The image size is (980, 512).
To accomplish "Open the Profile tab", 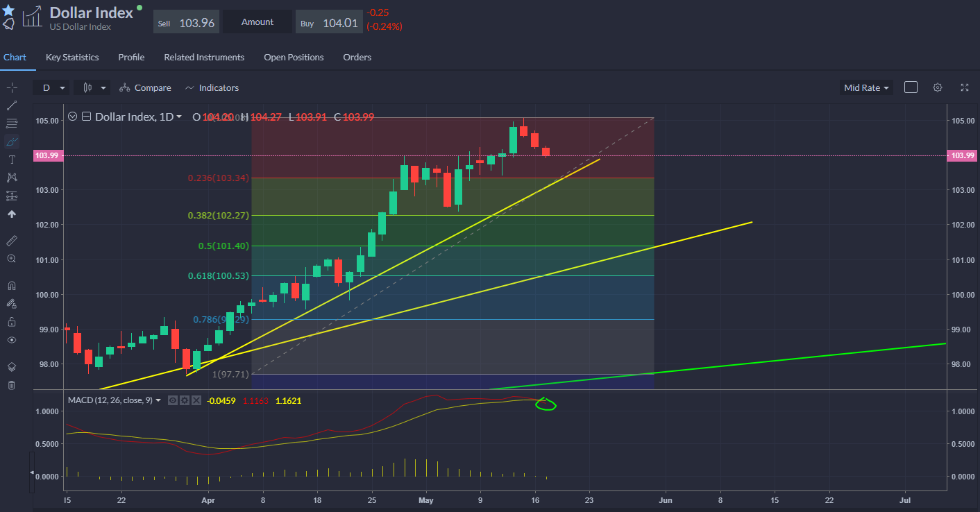I will [131, 57].
